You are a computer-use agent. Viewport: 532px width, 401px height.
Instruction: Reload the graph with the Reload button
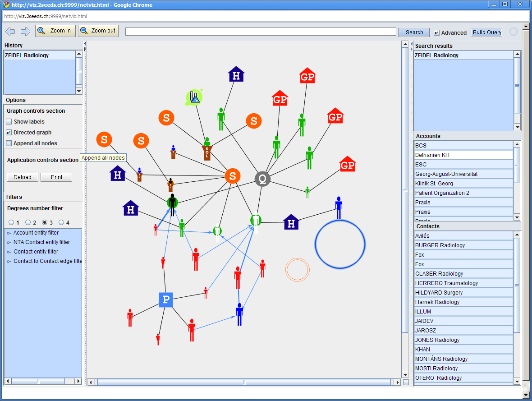pos(23,177)
